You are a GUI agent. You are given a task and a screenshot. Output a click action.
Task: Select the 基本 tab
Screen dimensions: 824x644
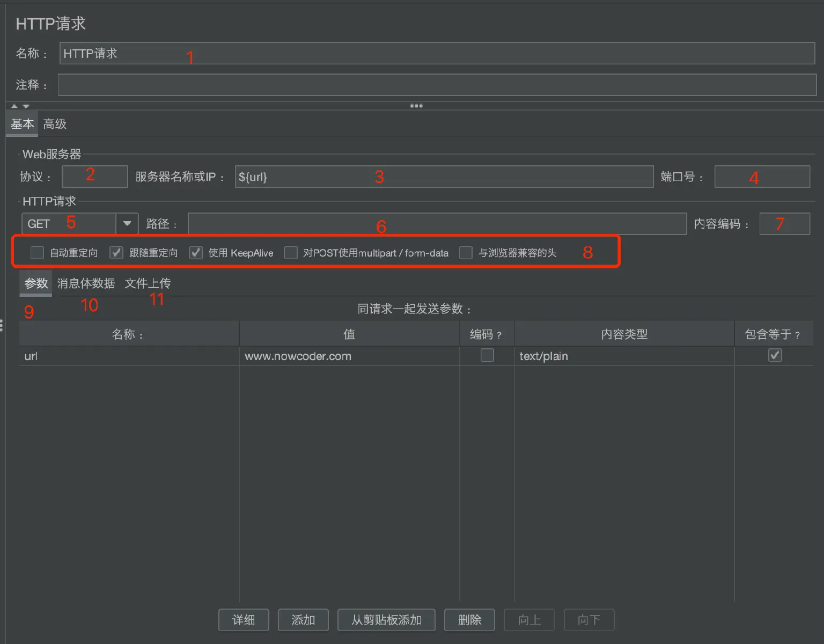click(x=21, y=124)
